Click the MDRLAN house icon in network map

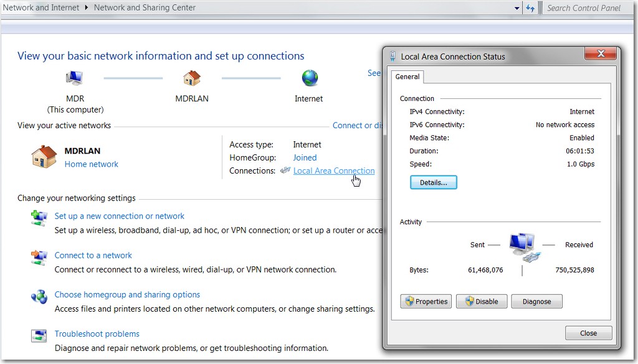pos(192,78)
